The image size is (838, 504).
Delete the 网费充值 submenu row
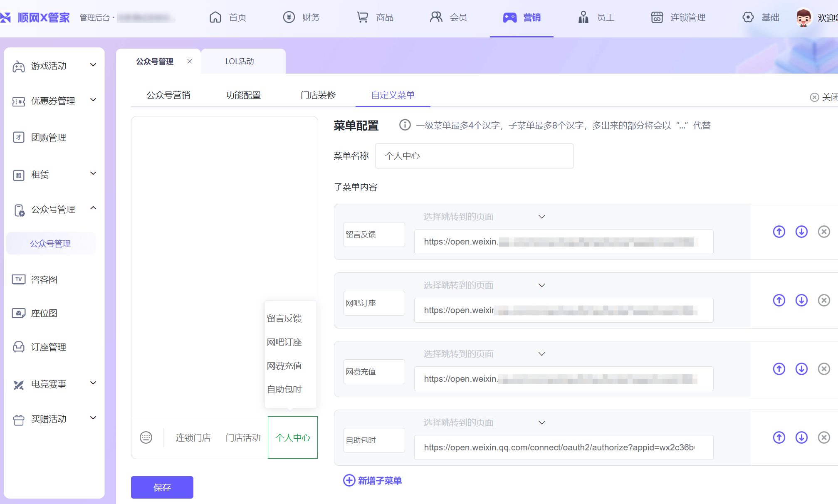tap(823, 369)
